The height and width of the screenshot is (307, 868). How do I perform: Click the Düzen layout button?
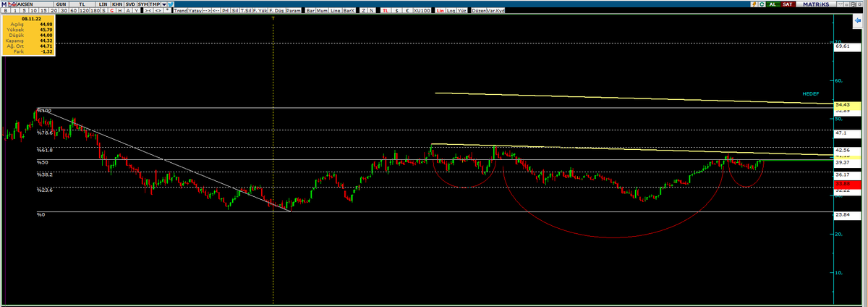[x=479, y=11]
